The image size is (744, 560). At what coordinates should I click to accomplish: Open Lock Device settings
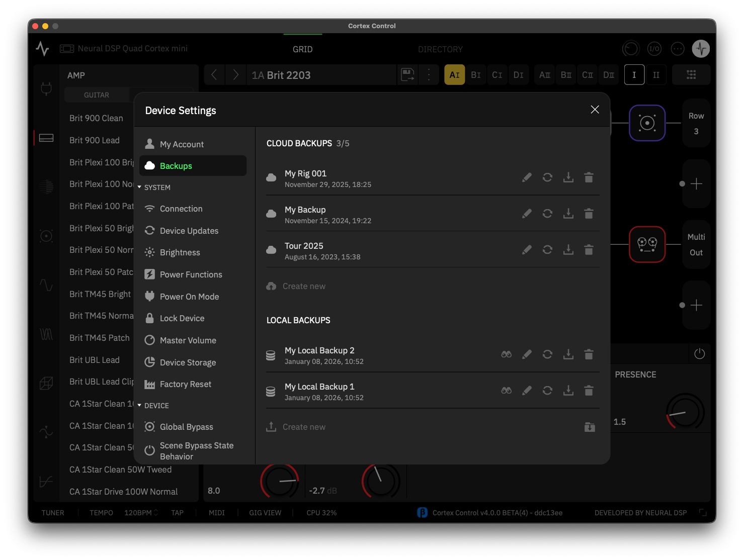click(193, 318)
